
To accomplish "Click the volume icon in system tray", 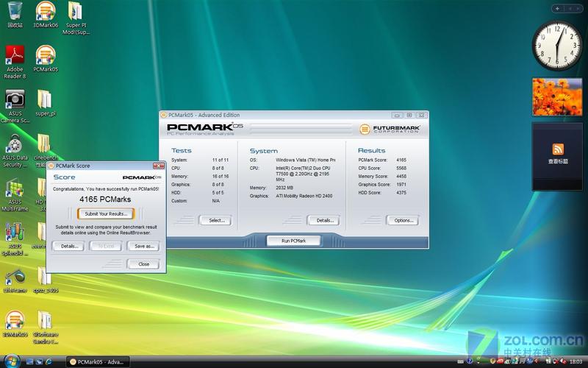I will point(564,361).
